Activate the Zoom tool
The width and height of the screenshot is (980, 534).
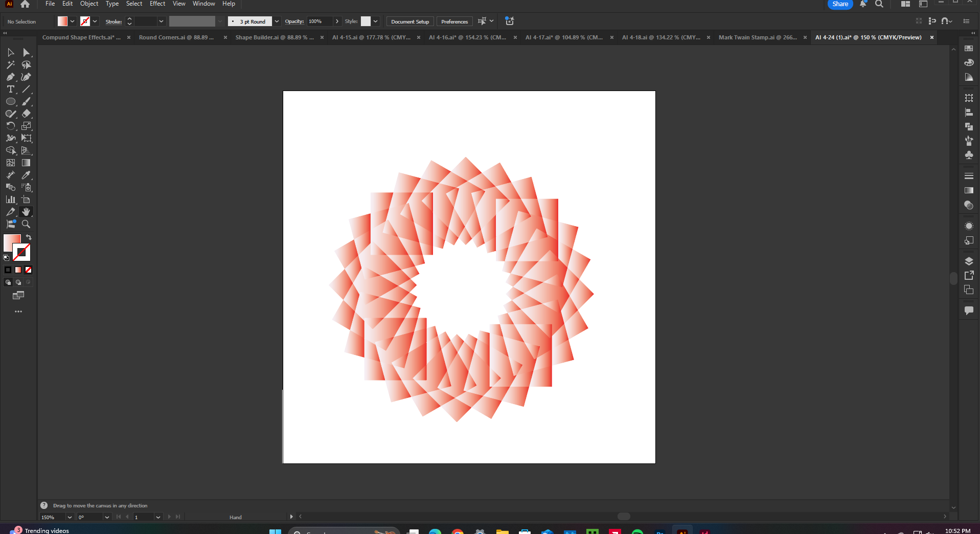pyautogui.click(x=26, y=225)
